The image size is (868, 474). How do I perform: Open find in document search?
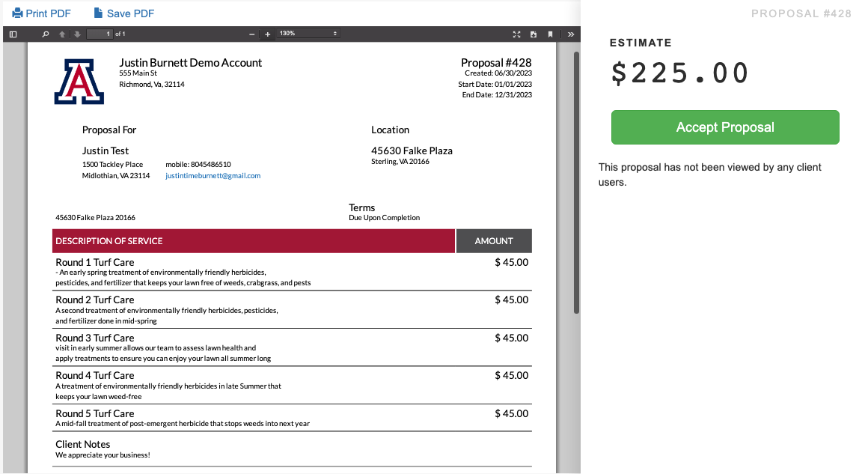click(45, 34)
